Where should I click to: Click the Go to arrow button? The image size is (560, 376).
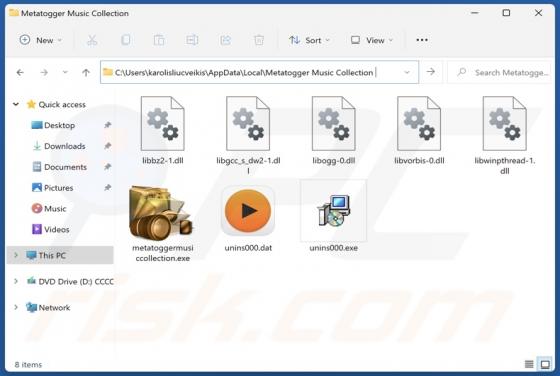click(x=431, y=72)
